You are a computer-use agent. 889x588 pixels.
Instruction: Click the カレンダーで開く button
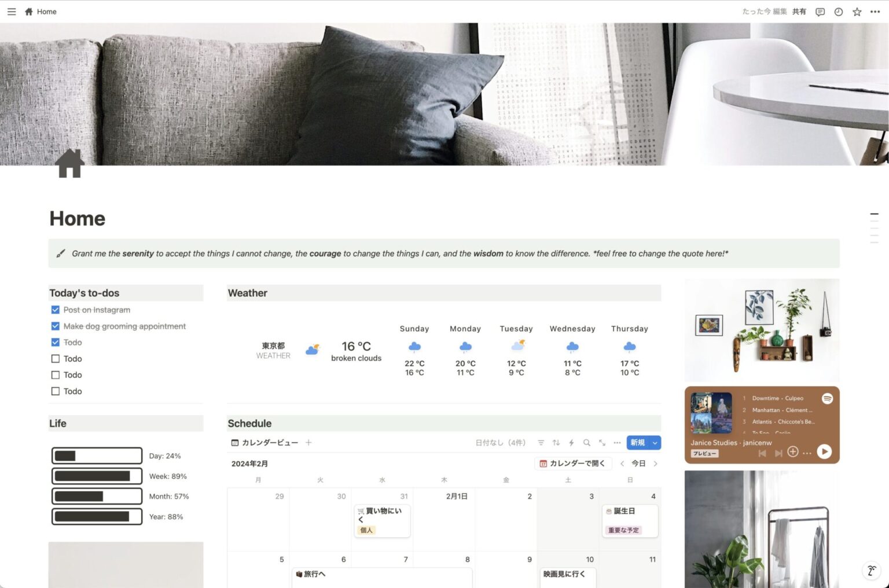click(572, 463)
